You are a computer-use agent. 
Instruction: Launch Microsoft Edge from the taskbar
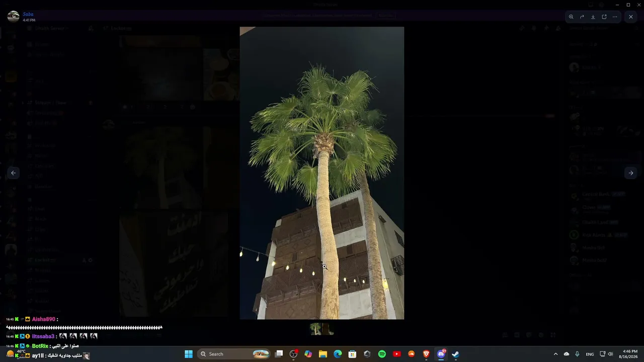(x=338, y=354)
